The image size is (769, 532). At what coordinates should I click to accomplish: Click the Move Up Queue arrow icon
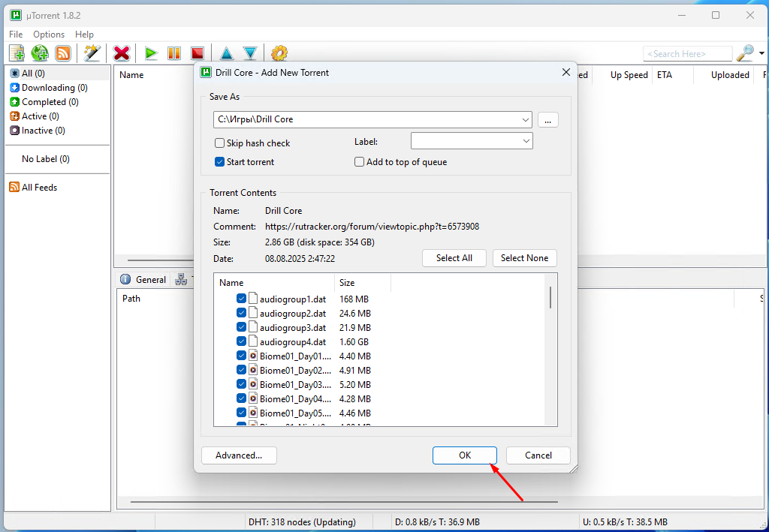pos(226,53)
